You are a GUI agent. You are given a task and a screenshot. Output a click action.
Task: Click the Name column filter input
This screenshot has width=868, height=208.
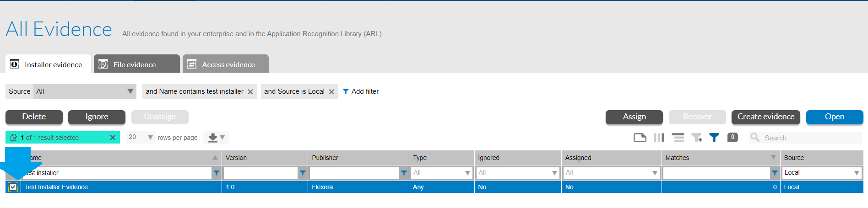click(116, 173)
